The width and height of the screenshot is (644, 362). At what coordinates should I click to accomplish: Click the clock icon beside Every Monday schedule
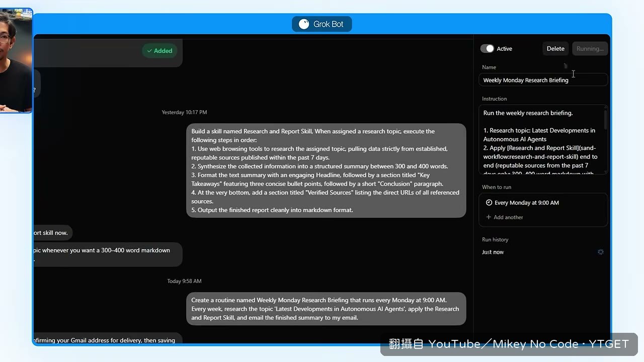[x=489, y=203]
